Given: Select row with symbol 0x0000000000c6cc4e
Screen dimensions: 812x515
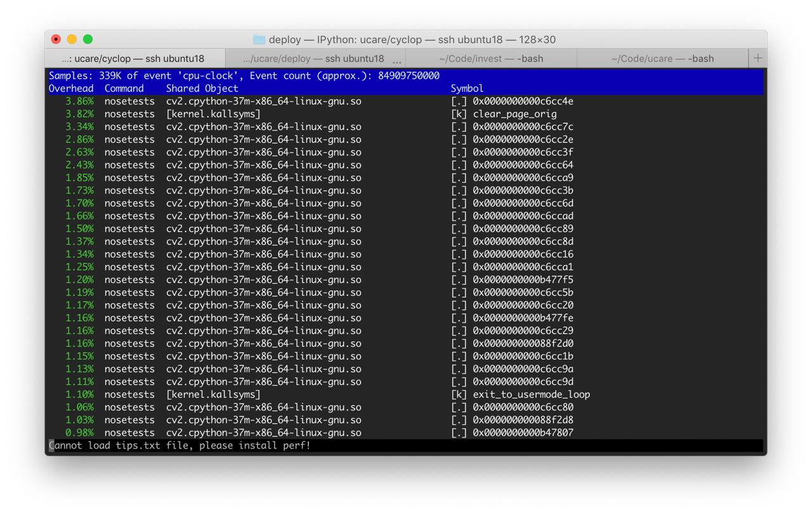Looking at the screenshot, I should pyautogui.click(x=406, y=101).
